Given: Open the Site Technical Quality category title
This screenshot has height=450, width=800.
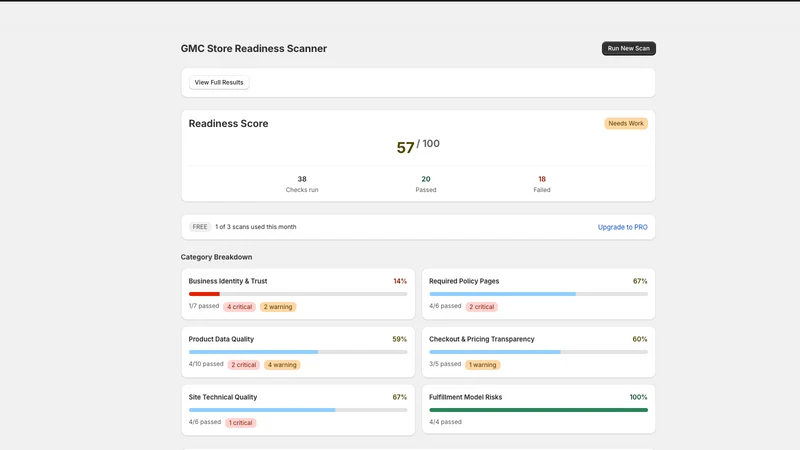Looking at the screenshot, I should pos(222,397).
